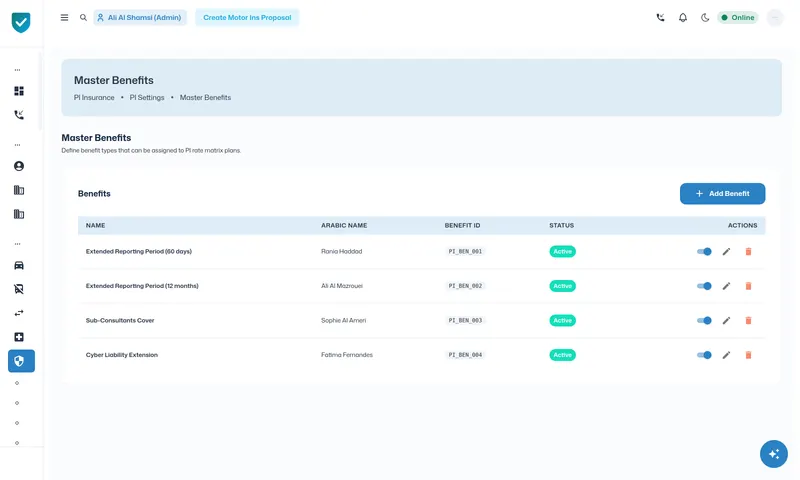
Task: Toggle status of Extended Reporting Period (12 months)
Action: [x=704, y=286]
